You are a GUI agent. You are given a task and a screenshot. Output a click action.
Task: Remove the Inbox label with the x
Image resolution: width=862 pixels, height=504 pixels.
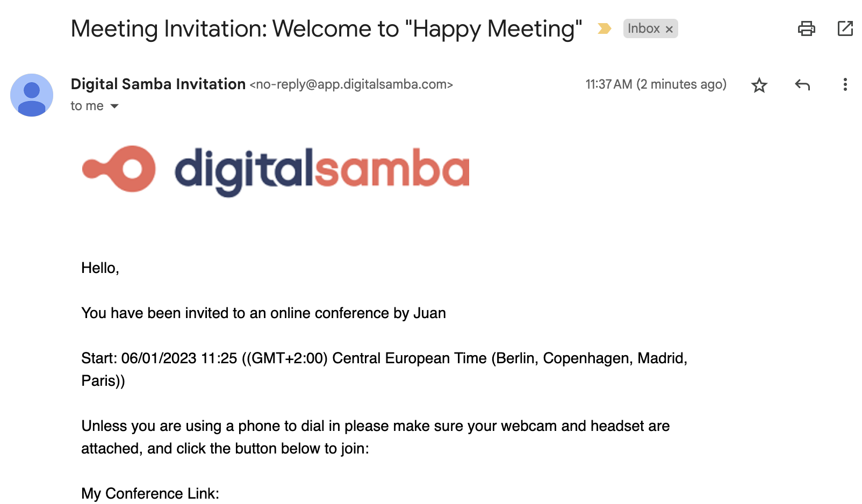pyautogui.click(x=669, y=30)
